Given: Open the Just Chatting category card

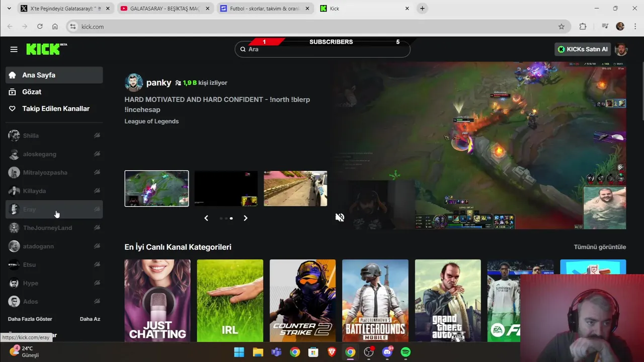Looking at the screenshot, I should [x=157, y=301].
